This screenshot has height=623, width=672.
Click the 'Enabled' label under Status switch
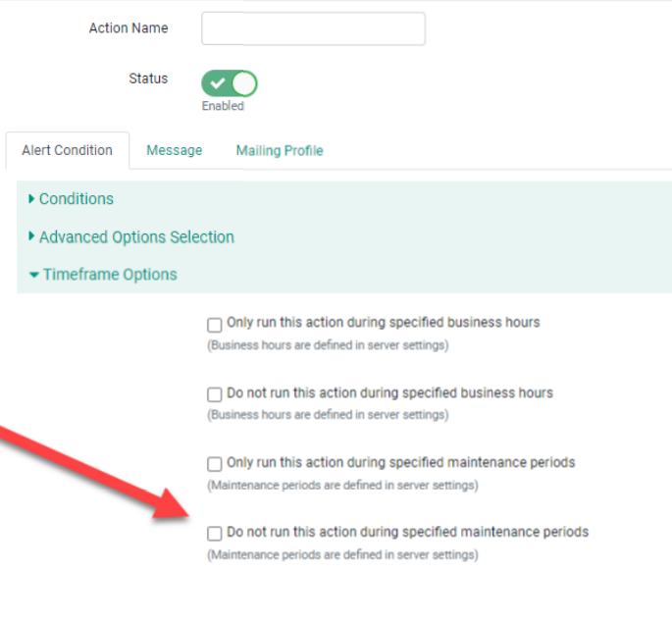(x=223, y=106)
